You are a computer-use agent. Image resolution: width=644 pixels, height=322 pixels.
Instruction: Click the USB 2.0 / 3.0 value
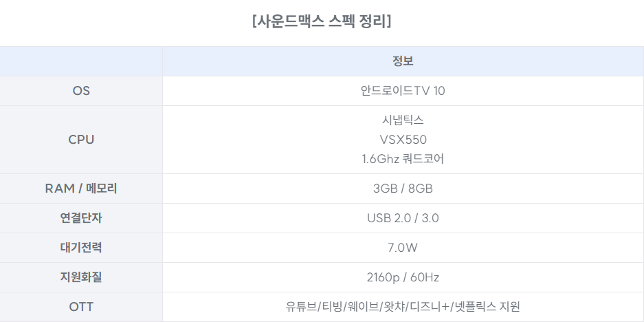(x=403, y=218)
